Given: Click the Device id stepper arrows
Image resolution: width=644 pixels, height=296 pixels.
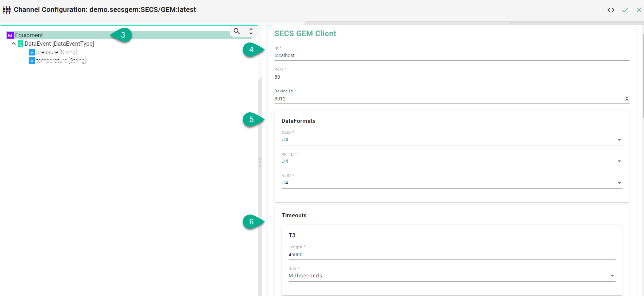Looking at the screenshot, I should [x=627, y=99].
